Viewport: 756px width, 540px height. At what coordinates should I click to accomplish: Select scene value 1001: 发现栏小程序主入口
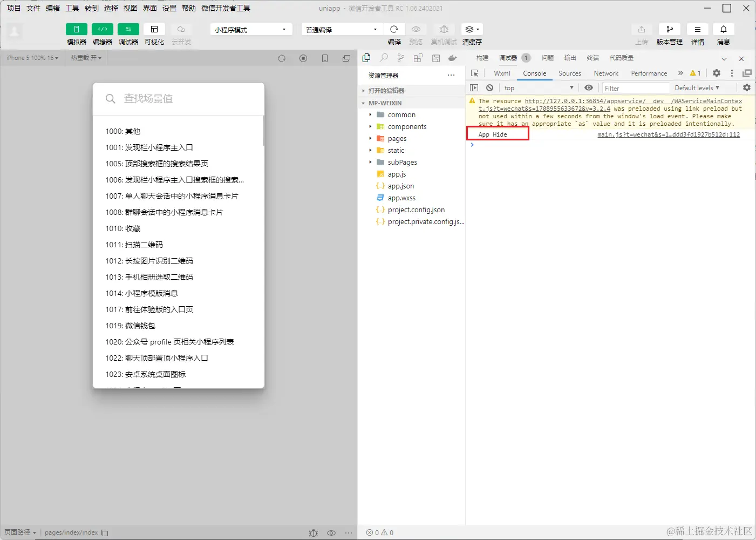click(x=149, y=147)
